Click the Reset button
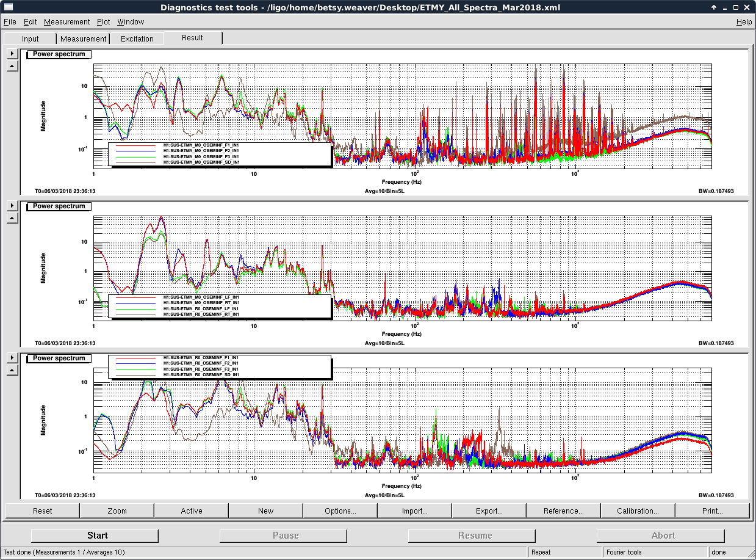The width and height of the screenshot is (756, 560). [43, 511]
